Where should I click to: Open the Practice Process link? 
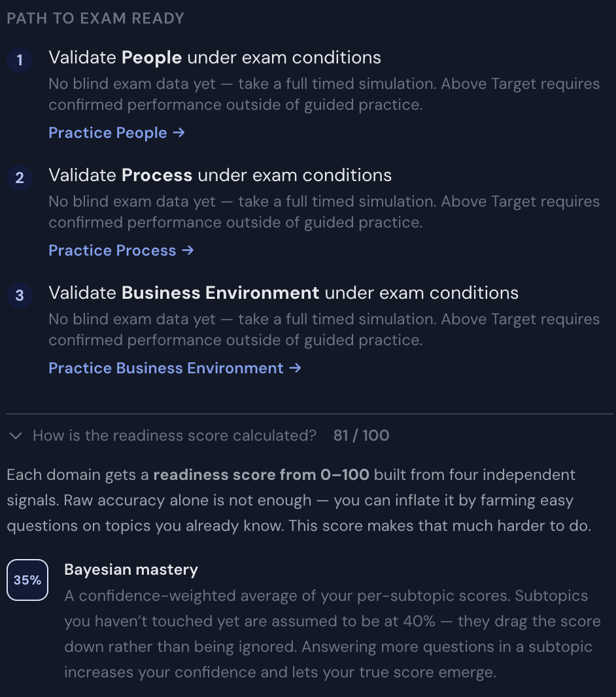[112, 250]
